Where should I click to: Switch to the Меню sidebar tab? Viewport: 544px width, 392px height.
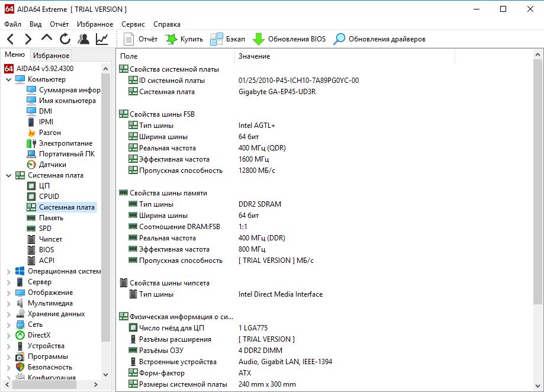(x=15, y=54)
